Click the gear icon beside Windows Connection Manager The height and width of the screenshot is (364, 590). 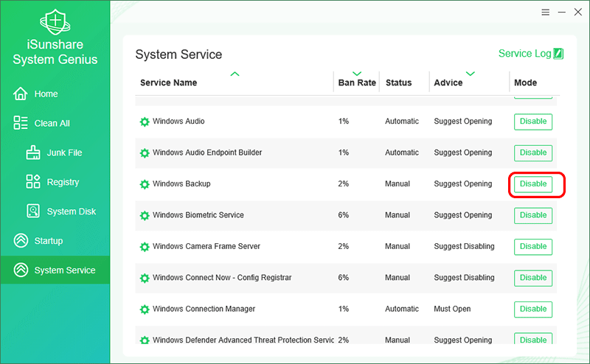tap(145, 309)
